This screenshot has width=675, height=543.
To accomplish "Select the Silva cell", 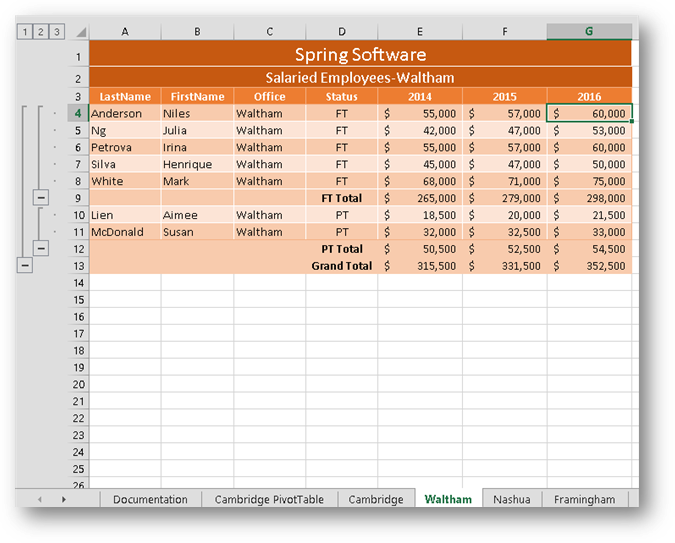I will 125,164.
